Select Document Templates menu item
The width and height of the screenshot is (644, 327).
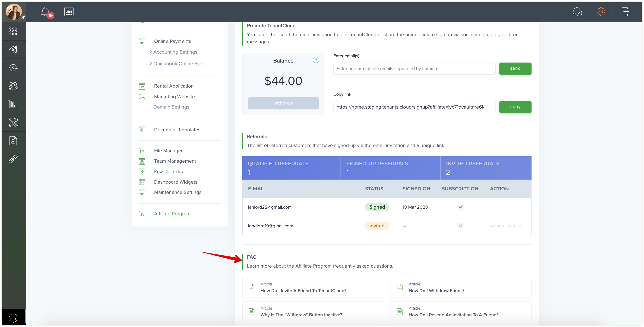click(x=177, y=130)
